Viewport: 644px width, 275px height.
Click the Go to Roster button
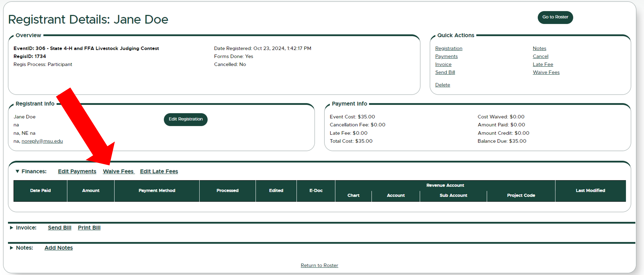(x=555, y=17)
